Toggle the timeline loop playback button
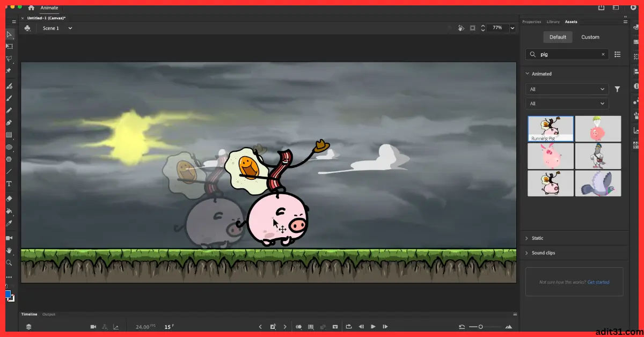 pyautogui.click(x=348, y=326)
